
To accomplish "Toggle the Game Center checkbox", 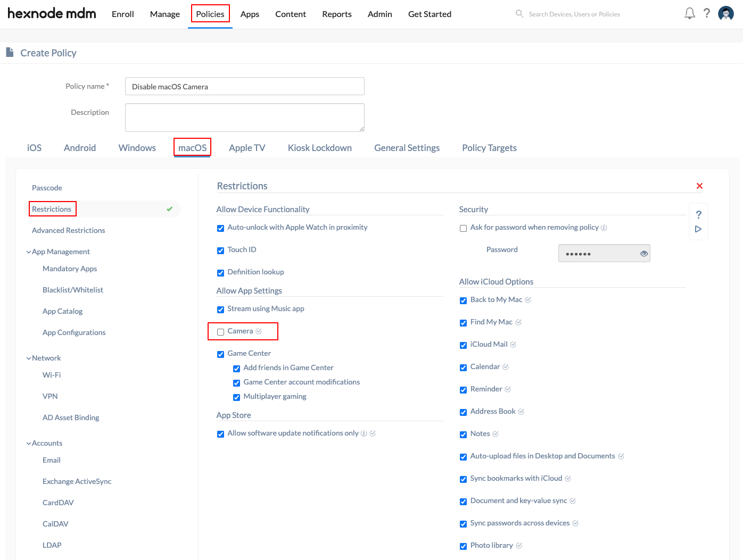I will 220,354.
